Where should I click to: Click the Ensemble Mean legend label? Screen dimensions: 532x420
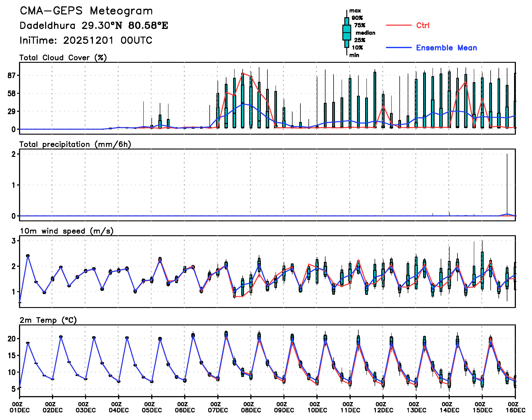446,48
